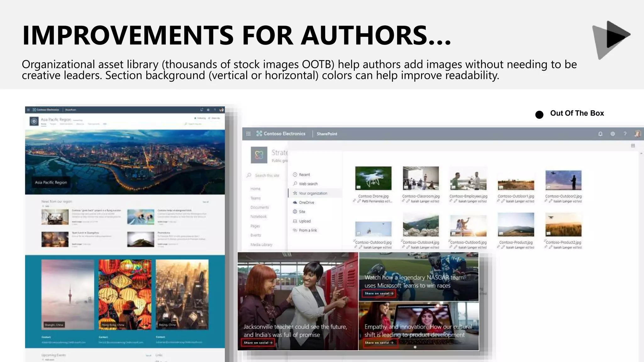Open the settings gear in the Asia Pacific page header
644x362 pixels.
(x=208, y=110)
